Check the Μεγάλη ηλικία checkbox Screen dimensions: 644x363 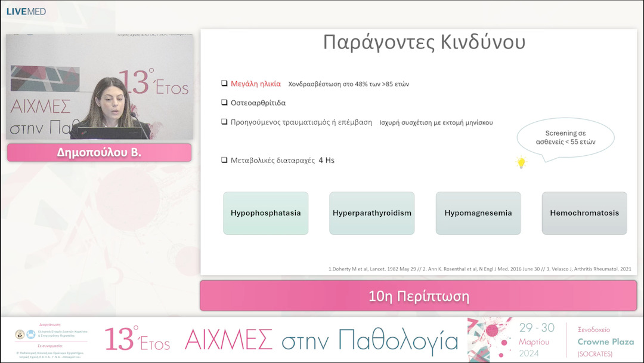pyautogui.click(x=224, y=84)
